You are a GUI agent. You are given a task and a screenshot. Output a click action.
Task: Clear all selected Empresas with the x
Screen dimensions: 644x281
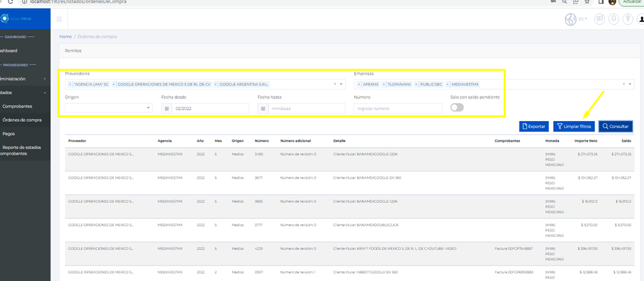coord(624,84)
